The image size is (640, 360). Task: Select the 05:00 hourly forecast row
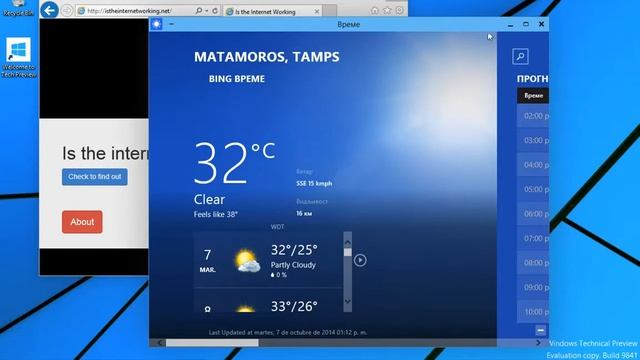tap(533, 189)
